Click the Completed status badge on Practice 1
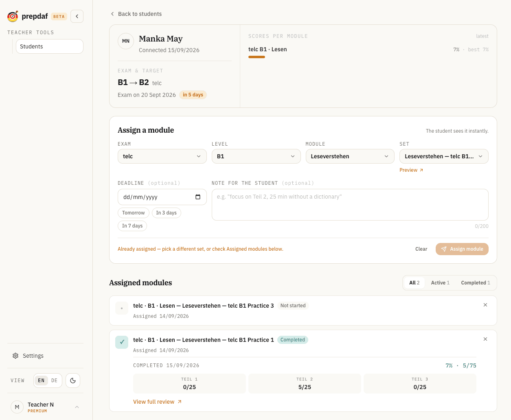 (292, 340)
